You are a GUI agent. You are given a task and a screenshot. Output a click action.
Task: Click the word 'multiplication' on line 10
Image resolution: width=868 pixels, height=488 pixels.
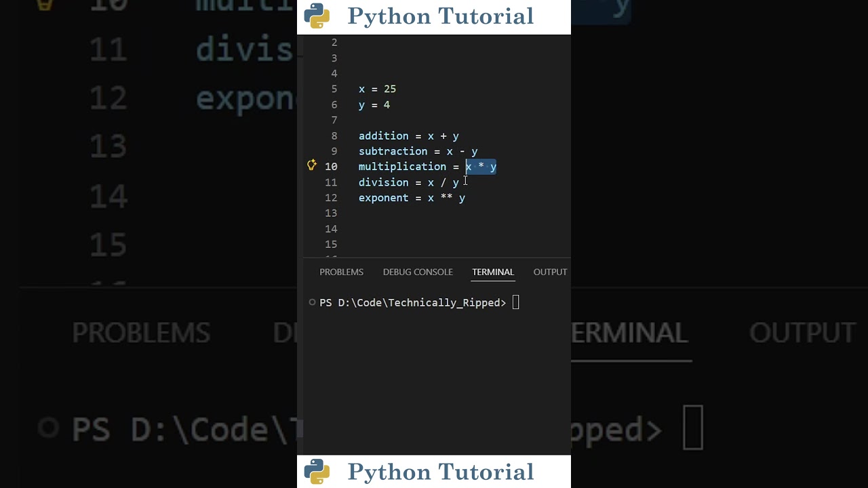[402, 167]
